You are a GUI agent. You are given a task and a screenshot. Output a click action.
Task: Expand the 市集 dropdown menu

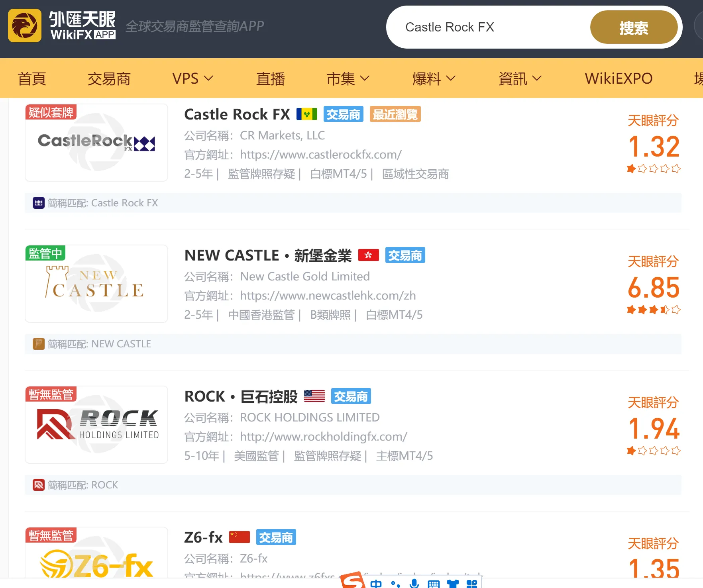click(x=348, y=78)
